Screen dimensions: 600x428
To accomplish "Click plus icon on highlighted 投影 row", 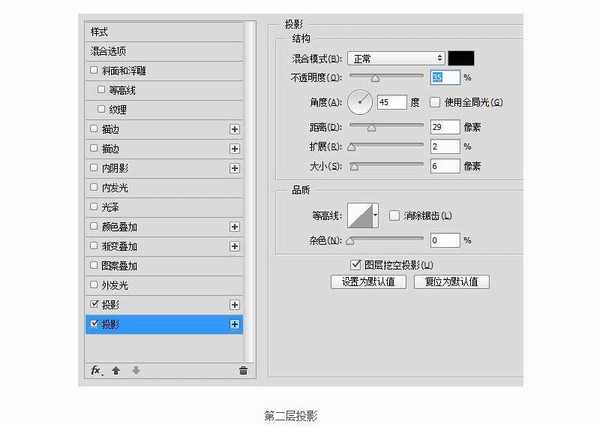I will click(235, 324).
